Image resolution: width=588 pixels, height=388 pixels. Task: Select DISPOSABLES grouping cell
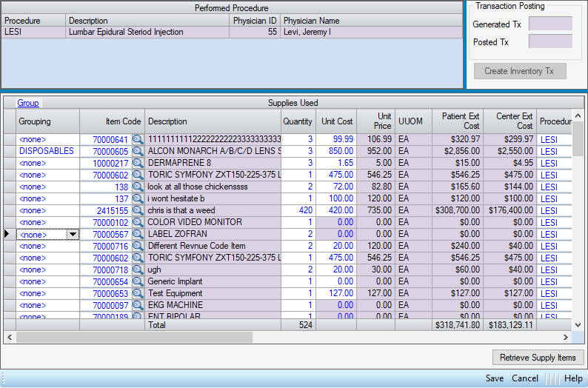[47, 151]
